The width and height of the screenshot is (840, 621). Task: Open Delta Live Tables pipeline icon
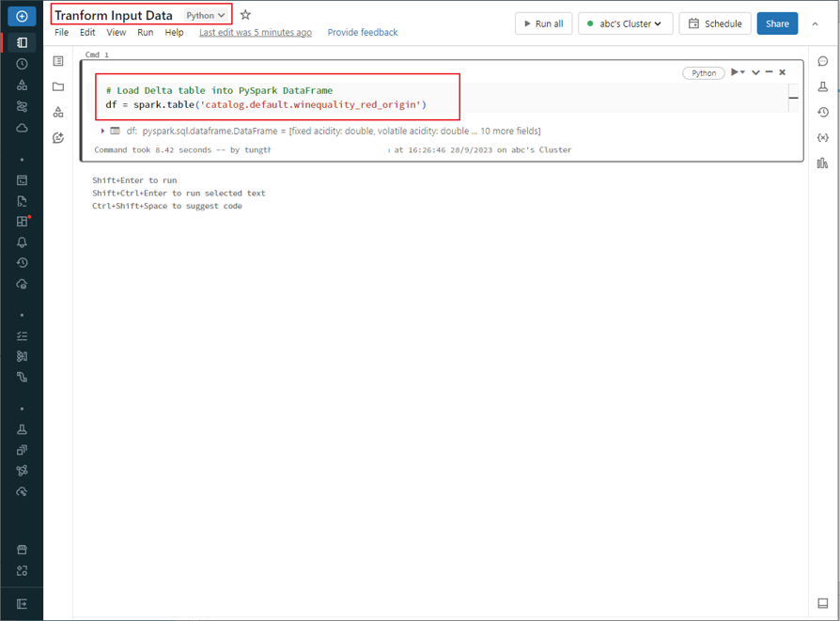click(x=22, y=378)
